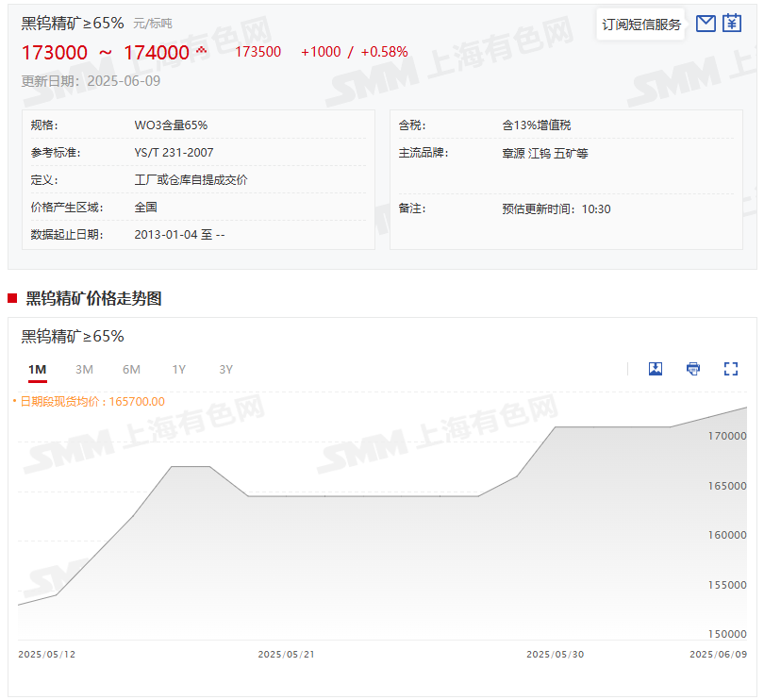This screenshot has width=764, height=700.
Task: Click the 黑钨精矿价格走势图 section heading
Action: (93, 298)
